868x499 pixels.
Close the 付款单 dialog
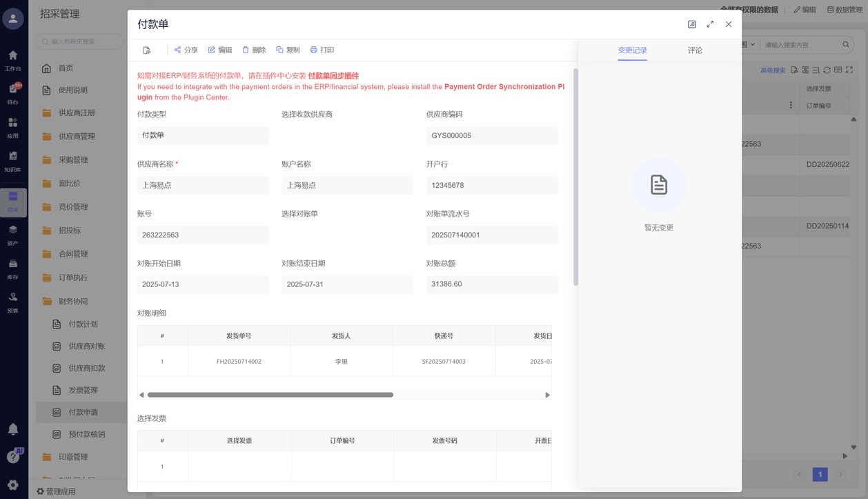tap(729, 24)
